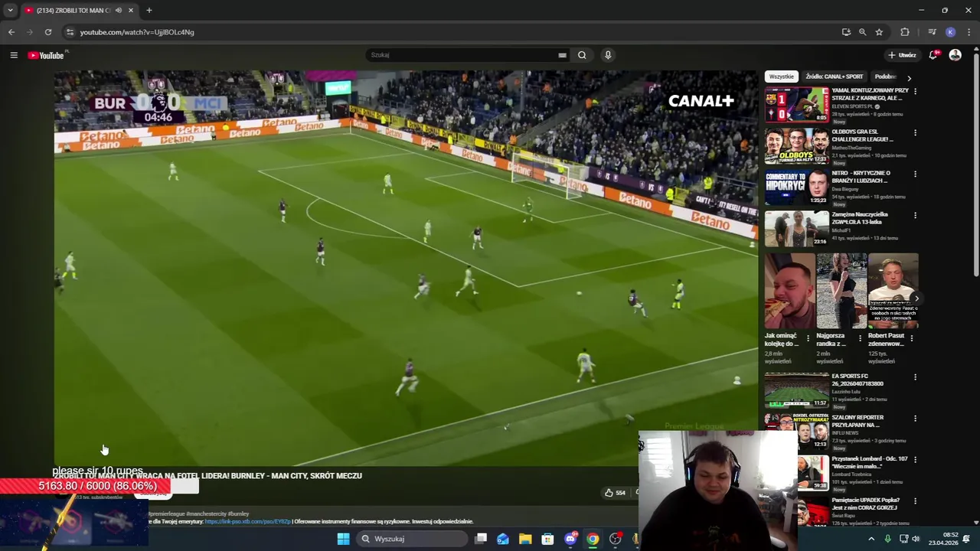Open options menu for Zamężna Nauczycielka video
The height and width of the screenshot is (551, 980).
pos(915,215)
